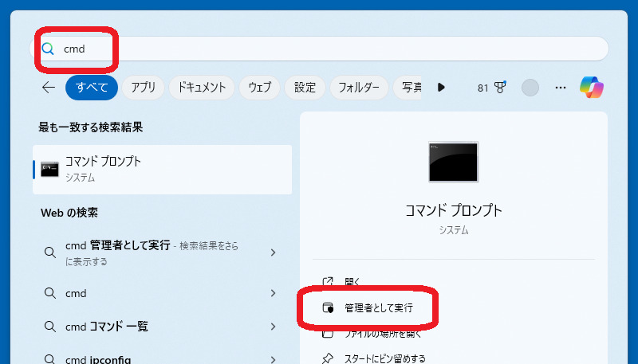Image resolution: width=638 pixels, height=364 pixels.
Task: Expand chevron for cmd ipconfig suggestion
Action: click(x=273, y=359)
